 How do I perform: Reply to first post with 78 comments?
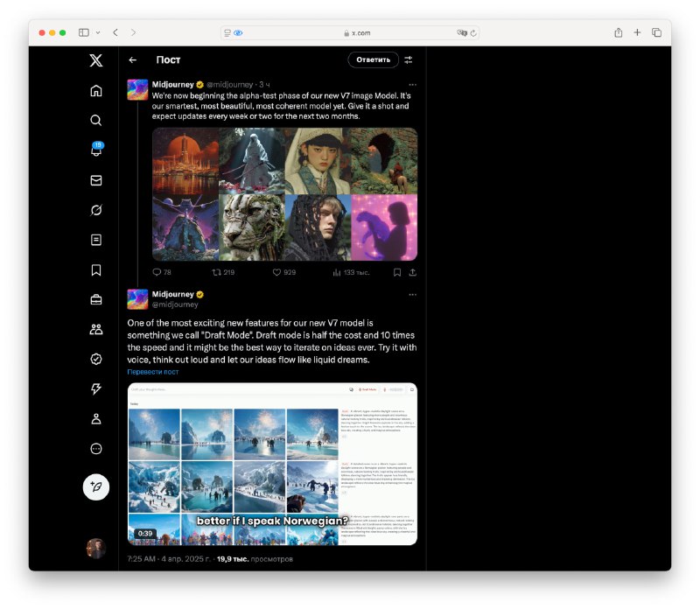[x=162, y=272]
